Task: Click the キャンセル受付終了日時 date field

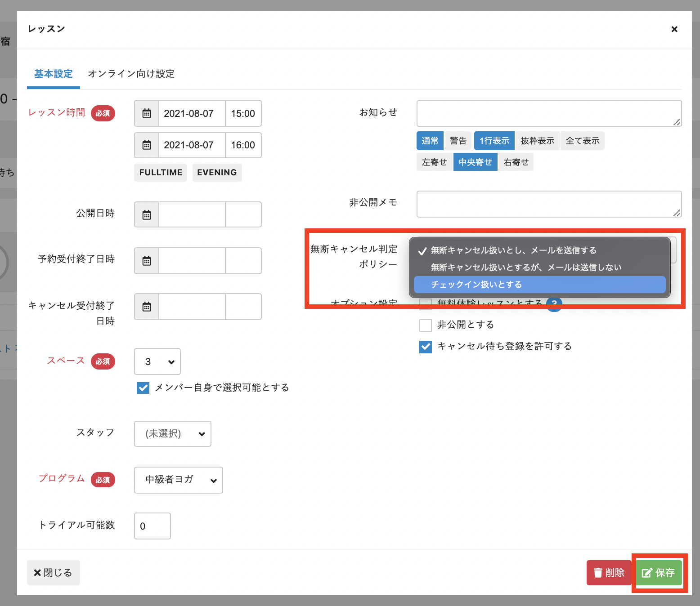Action: click(192, 307)
